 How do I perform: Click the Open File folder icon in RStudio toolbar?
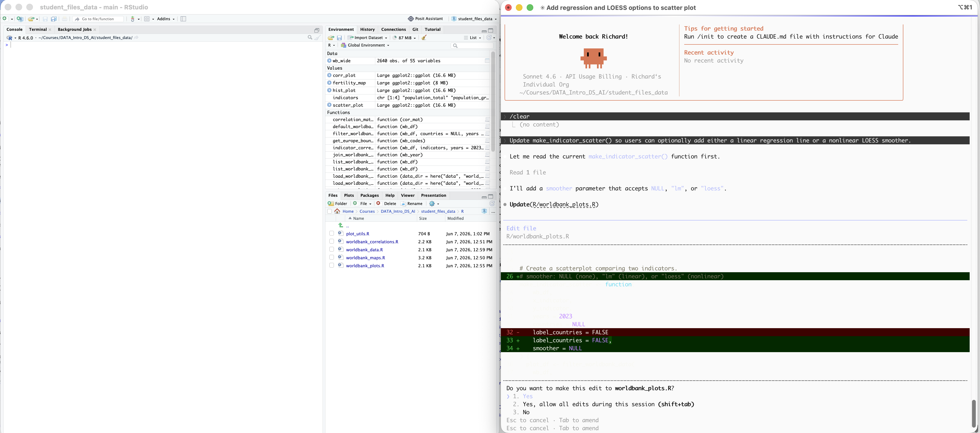point(31,19)
